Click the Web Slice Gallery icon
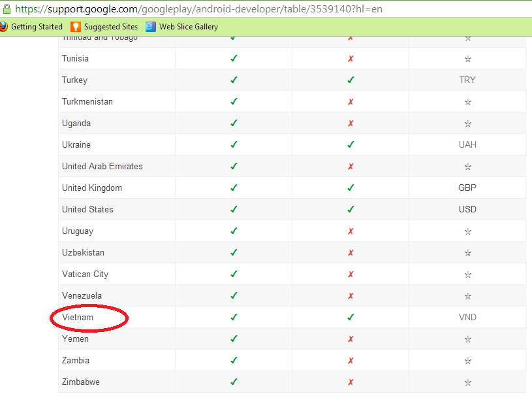 tap(151, 27)
